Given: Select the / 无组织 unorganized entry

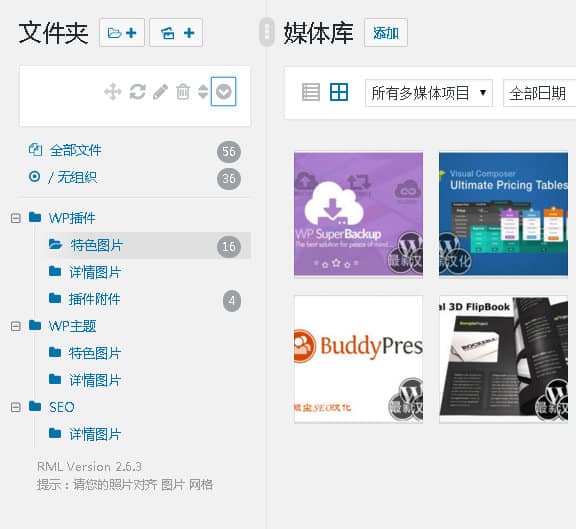Looking at the screenshot, I should (134, 178).
